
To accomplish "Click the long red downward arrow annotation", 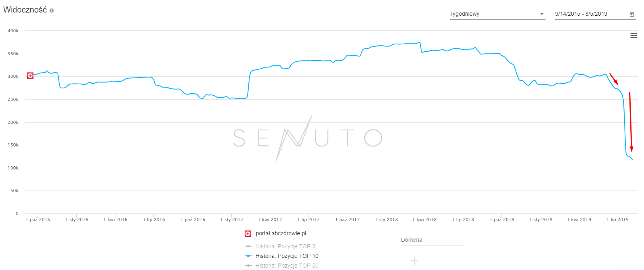I will tap(631, 121).
